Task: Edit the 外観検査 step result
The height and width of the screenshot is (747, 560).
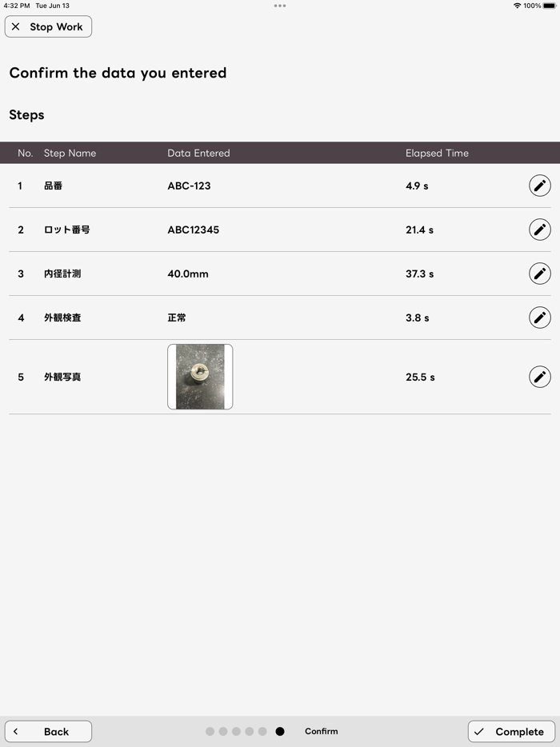Action: click(x=540, y=318)
